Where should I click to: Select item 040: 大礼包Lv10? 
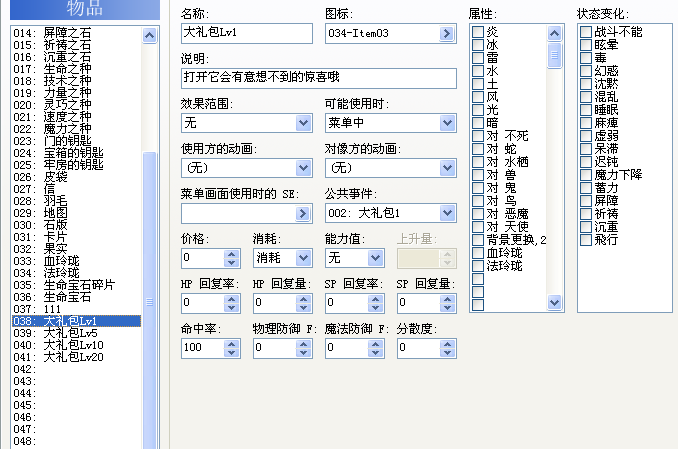tap(77, 345)
